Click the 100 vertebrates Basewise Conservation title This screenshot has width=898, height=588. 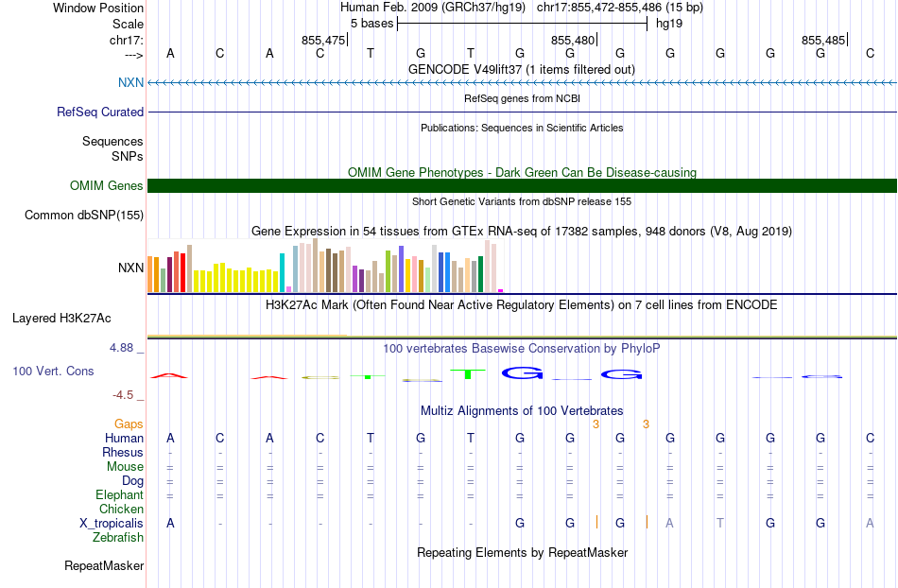pyautogui.click(x=521, y=348)
